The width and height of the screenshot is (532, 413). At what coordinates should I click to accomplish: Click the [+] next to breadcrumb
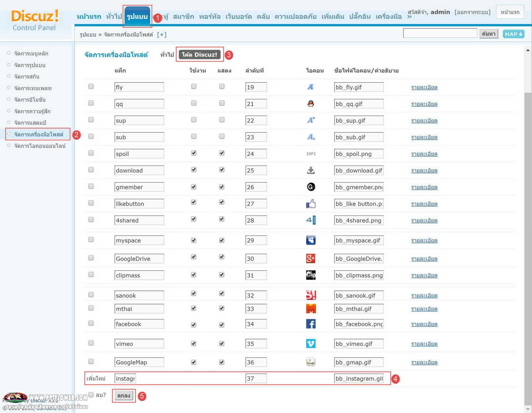162,35
